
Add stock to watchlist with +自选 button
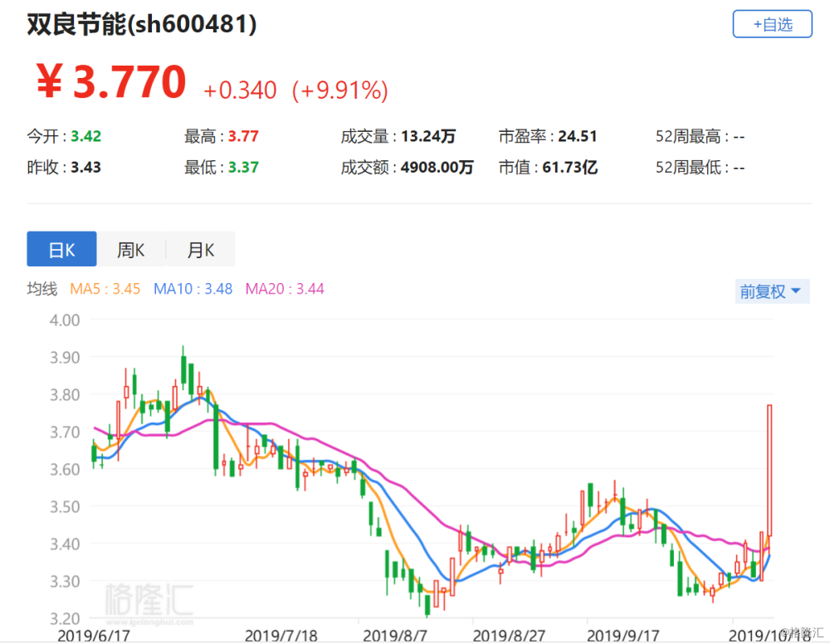click(x=772, y=24)
